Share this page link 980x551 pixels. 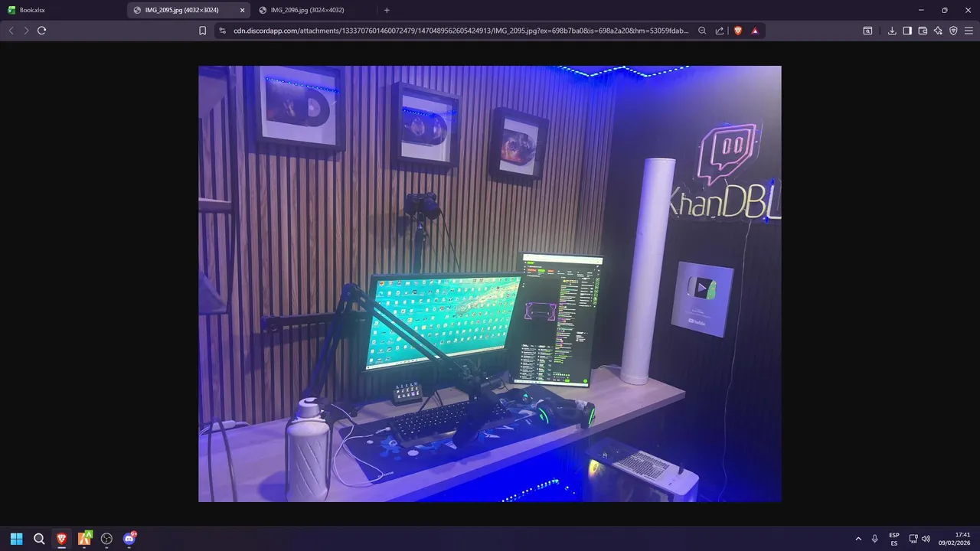(x=720, y=31)
